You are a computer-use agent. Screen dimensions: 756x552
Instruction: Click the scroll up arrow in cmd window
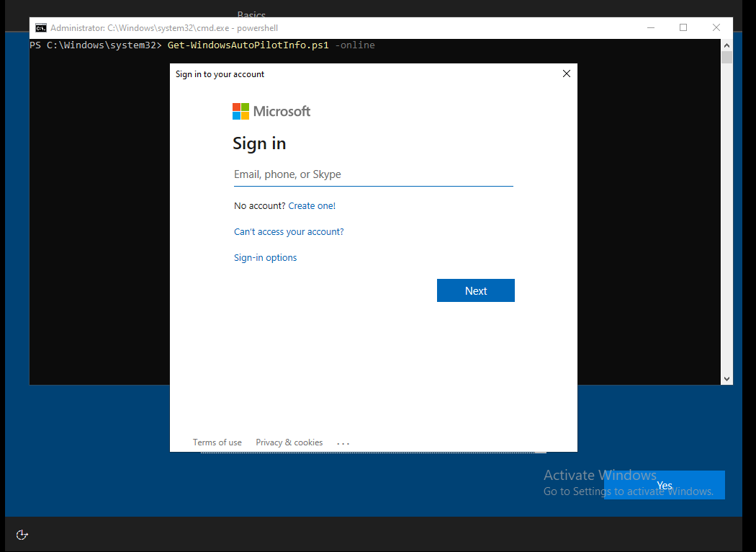coord(726,45)
